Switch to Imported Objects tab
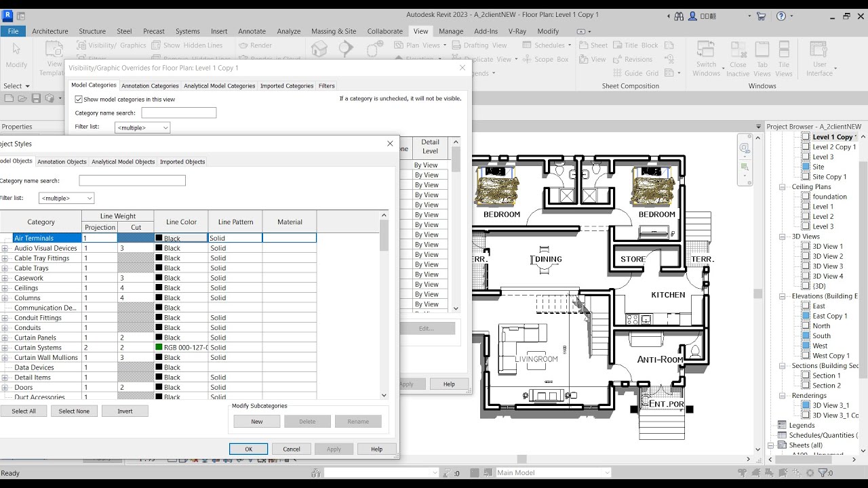868x488 pixels. 182,162
